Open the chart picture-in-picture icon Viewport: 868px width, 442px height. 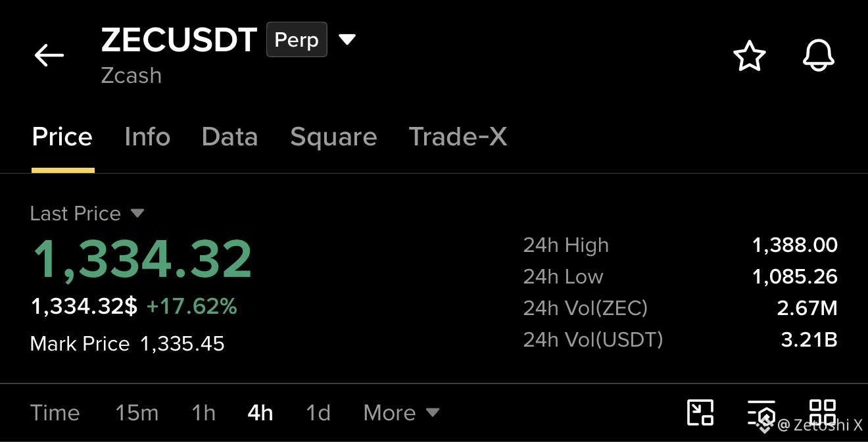coord(700,412)
